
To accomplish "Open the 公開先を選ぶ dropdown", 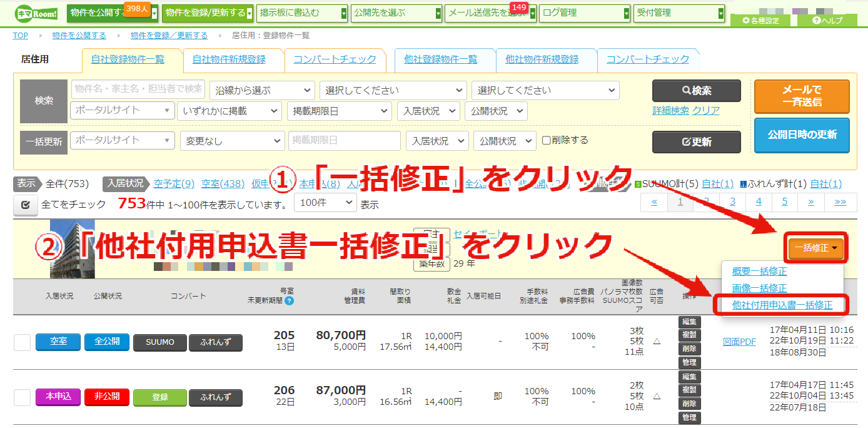I will [396, 13].
